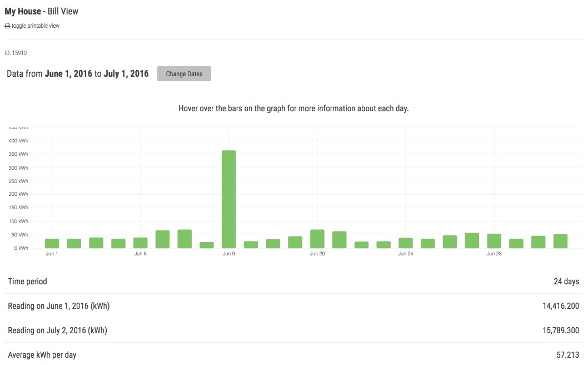
Task: Click the green bar above Jun 1
Action: (x=52, y=243)
